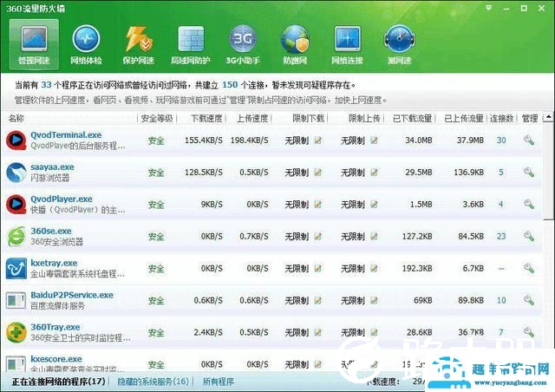Click the kxetray.exe app icon

coord(16,268)
